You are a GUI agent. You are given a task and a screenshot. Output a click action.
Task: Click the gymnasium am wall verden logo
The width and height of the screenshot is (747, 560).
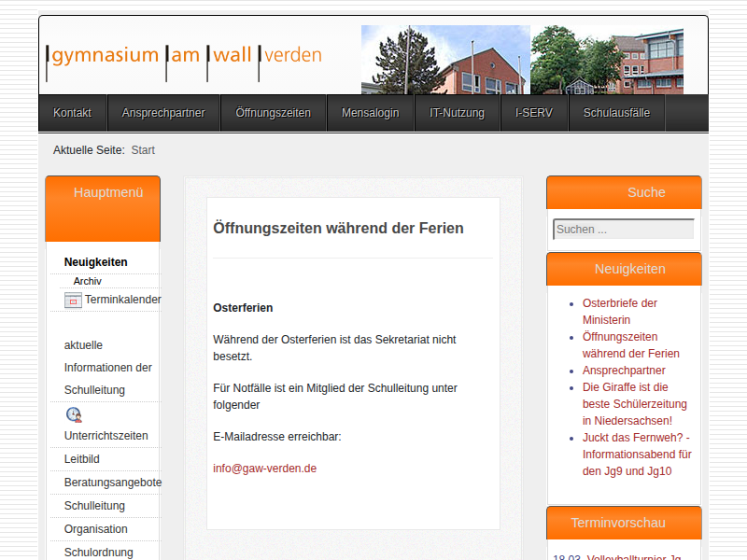pyautogui.click(x=184, y=56)
